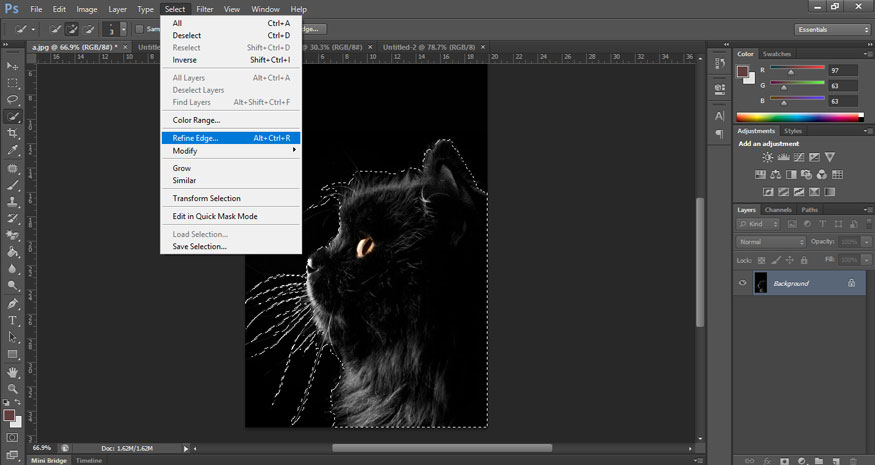Select the Horizontal Type tool
Image resolution: width=875 pixels, height=465 pixels.
coord(12,321)
